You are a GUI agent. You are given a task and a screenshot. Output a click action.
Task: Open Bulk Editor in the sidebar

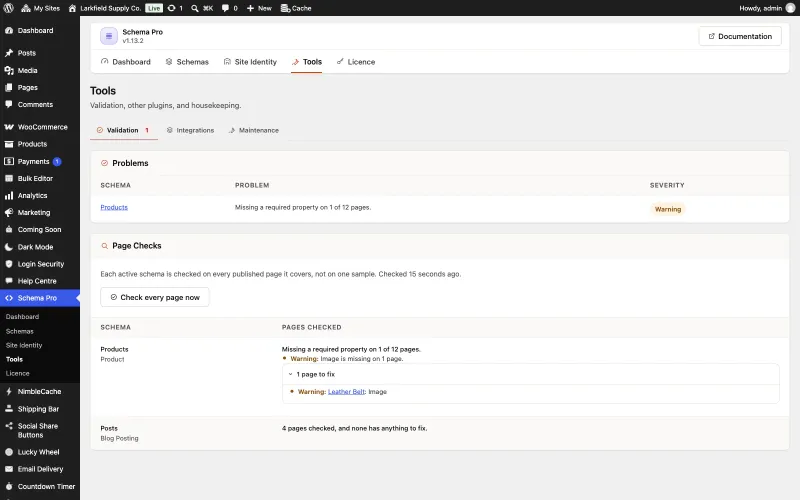coord(40,179)
